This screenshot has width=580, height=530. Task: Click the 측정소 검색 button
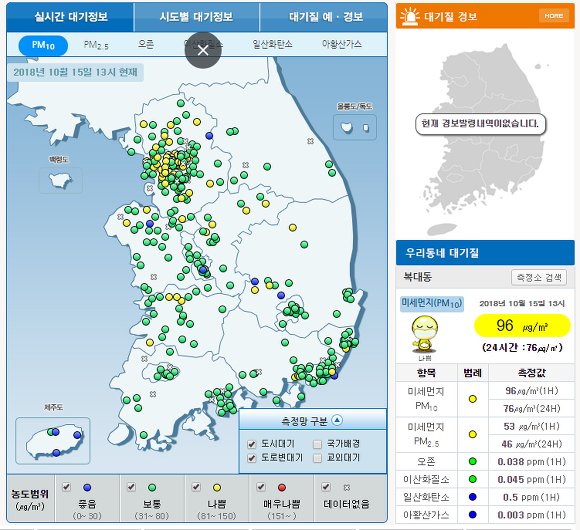click(x=539, y=277)
